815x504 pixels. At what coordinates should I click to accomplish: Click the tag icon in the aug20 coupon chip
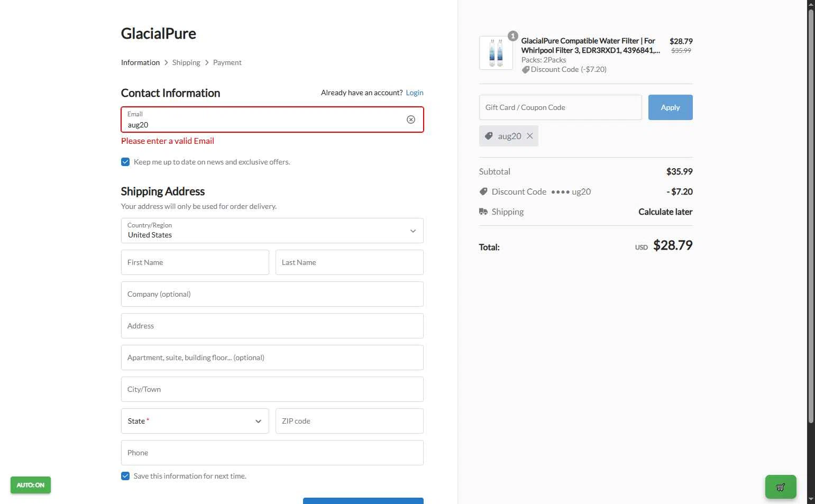(489, 136)
